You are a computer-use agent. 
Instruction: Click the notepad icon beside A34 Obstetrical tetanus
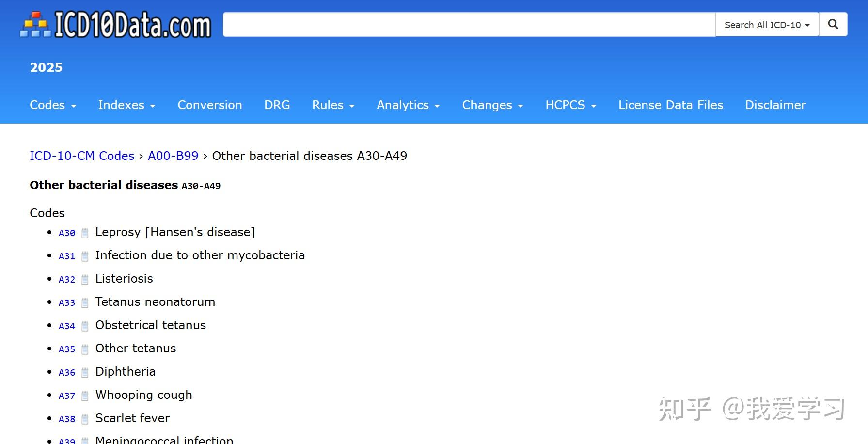coord(85,326)
